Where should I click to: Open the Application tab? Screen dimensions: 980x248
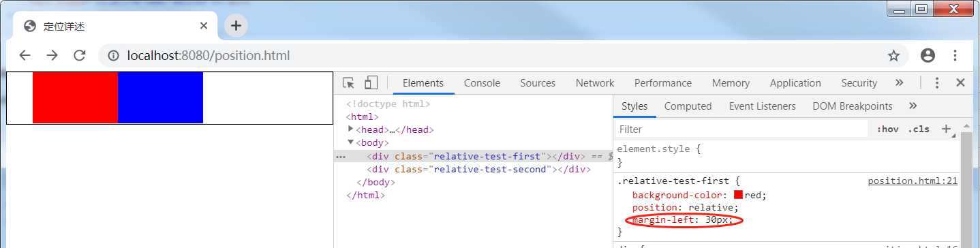[x=795, y=83]
